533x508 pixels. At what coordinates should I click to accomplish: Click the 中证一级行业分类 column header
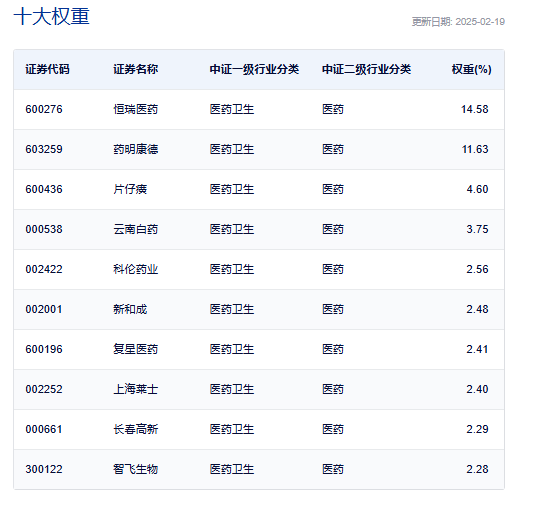pos(254,69)
